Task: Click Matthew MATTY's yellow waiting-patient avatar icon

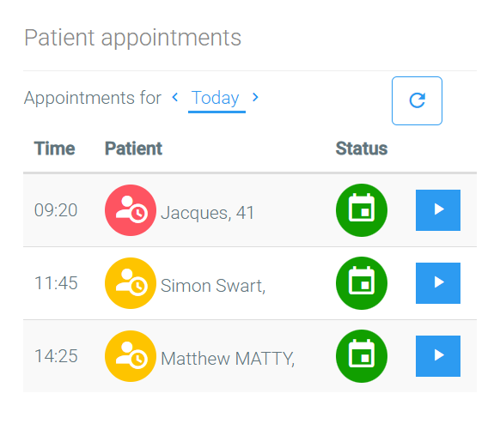Action: click(131, 356)
